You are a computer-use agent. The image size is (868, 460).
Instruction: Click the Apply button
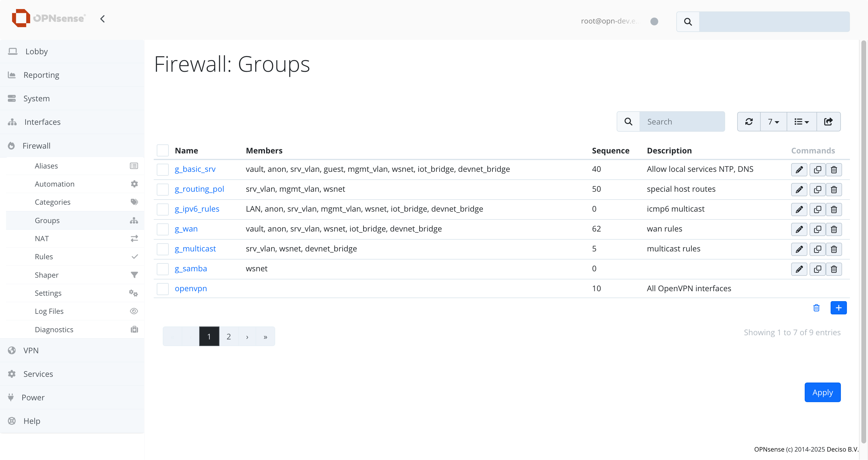(x=822, y=392)
